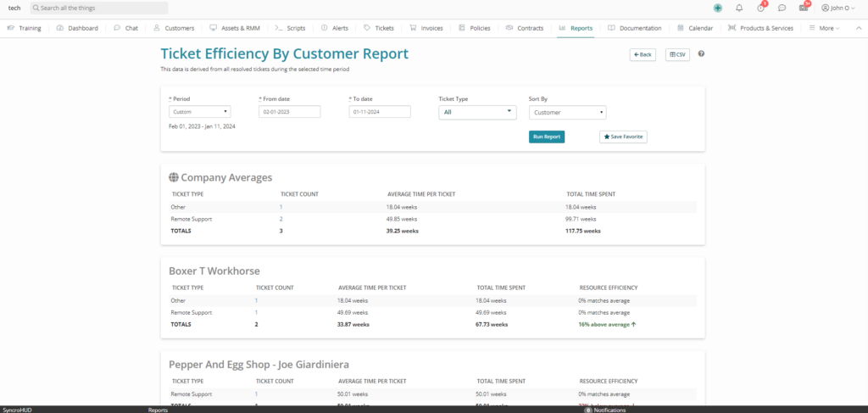This screenshot has width=868, height=413.
Task: Expand the More navigation menu
Action: (x=824, y=28)
